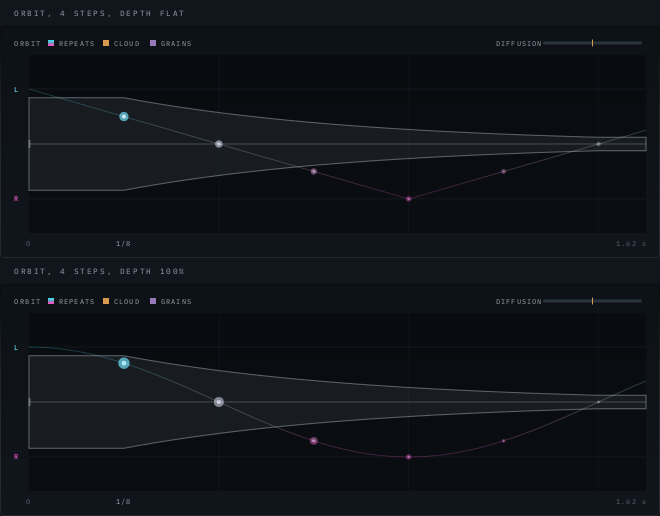Click the CLOUD legend label in top panel
The width and height of the screenshot is (660, 516).
(x=127, y=43)
